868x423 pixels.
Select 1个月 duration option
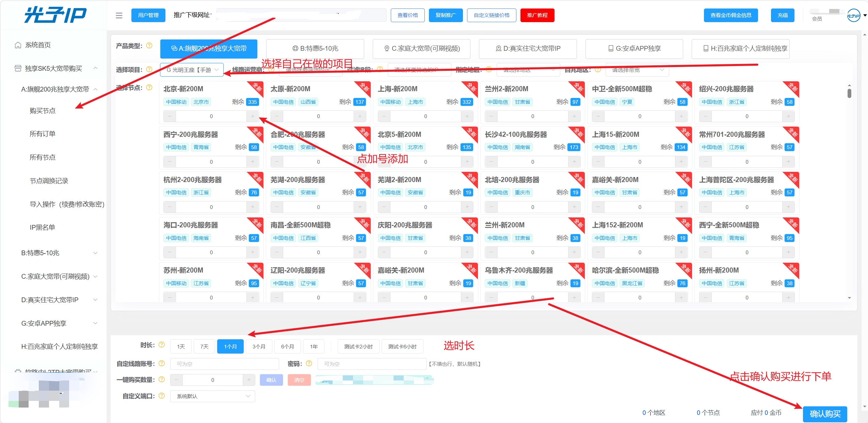tap(230, 346)
